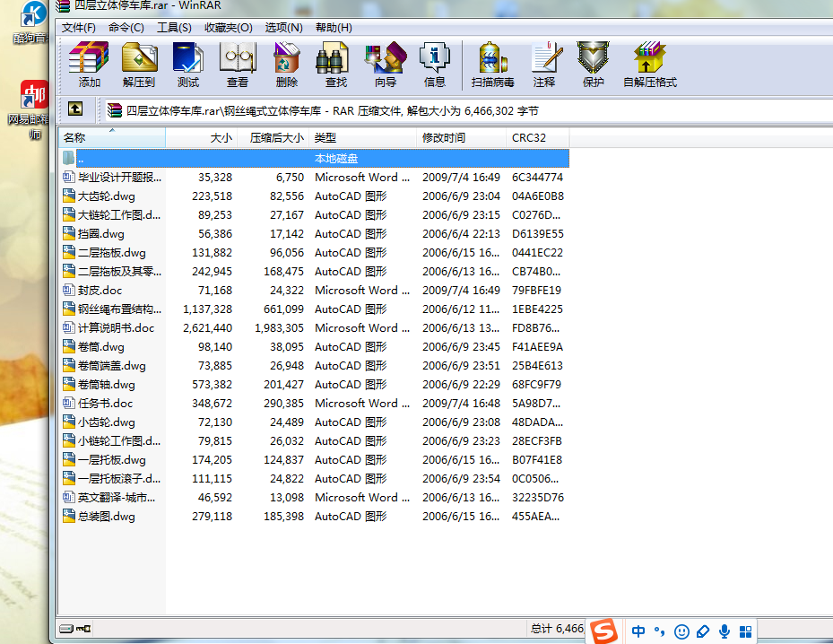Sort by the 压缩后大小 column header

click(273, 137)
